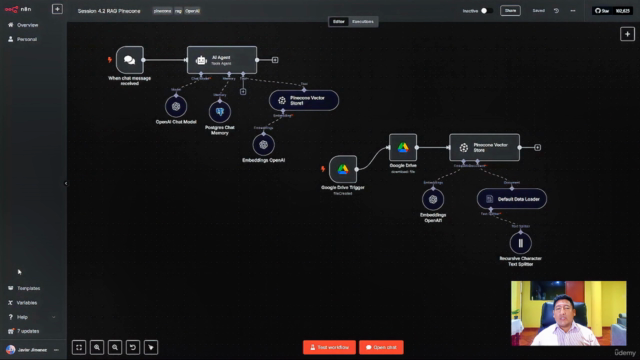The width and height of the screenshot is (640, 360).
Task: Click the Share button
Action: point(510,11)
